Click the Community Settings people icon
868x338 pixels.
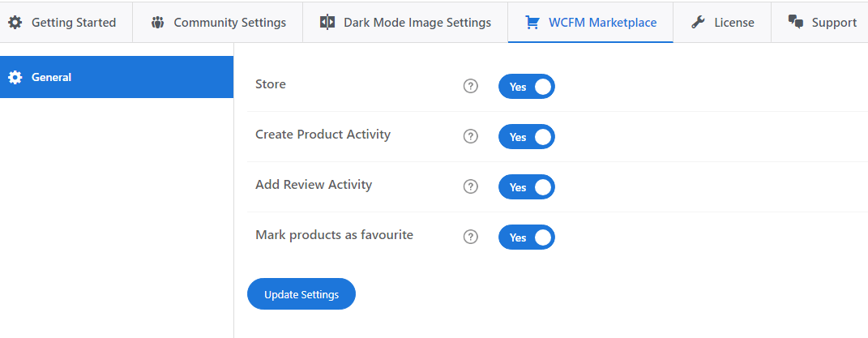pyautogui.click(x=157, y=23)
